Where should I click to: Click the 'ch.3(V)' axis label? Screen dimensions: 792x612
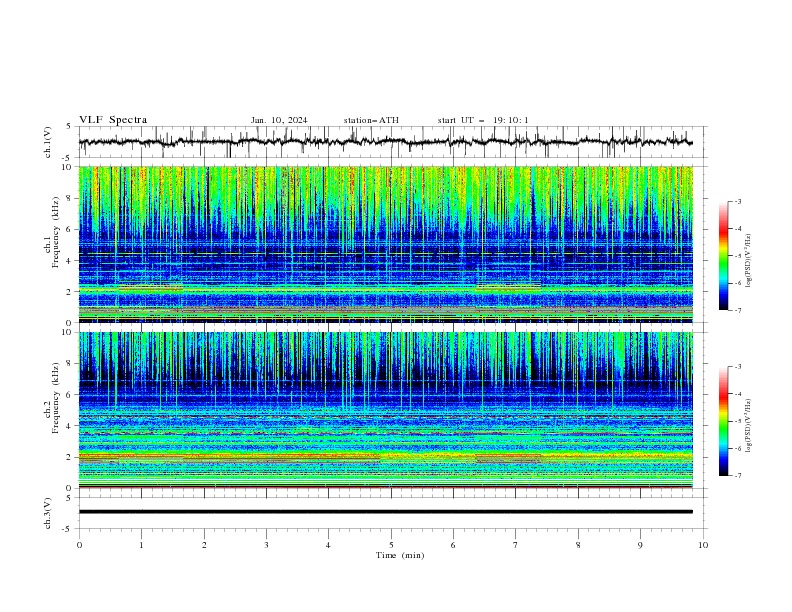tap(48, 513)
